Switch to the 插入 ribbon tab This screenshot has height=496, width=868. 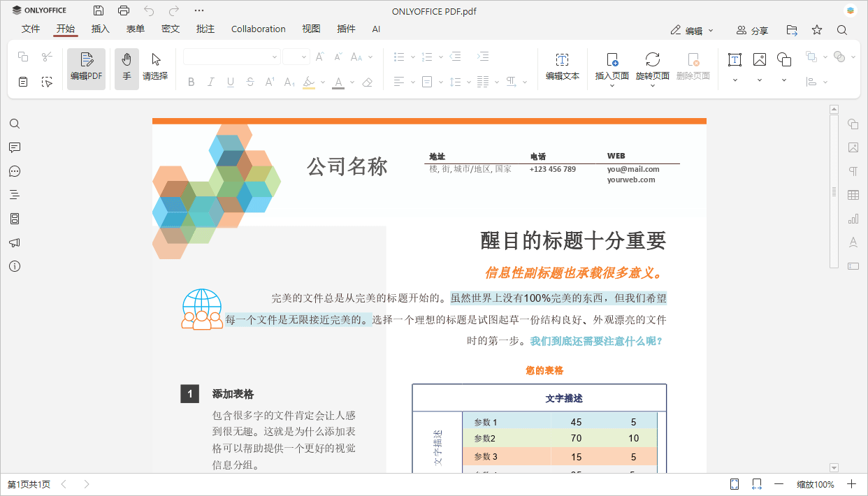pos(100,29)
